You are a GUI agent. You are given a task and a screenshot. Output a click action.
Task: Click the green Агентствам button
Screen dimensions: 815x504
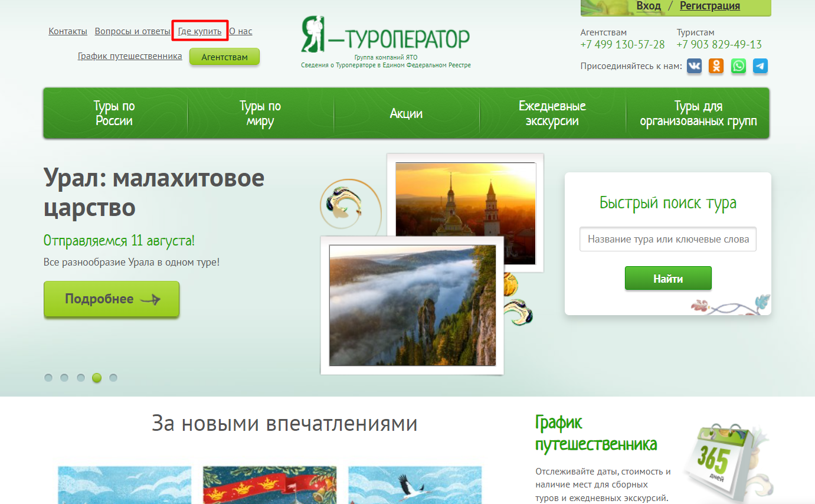(x=224, y=57)
